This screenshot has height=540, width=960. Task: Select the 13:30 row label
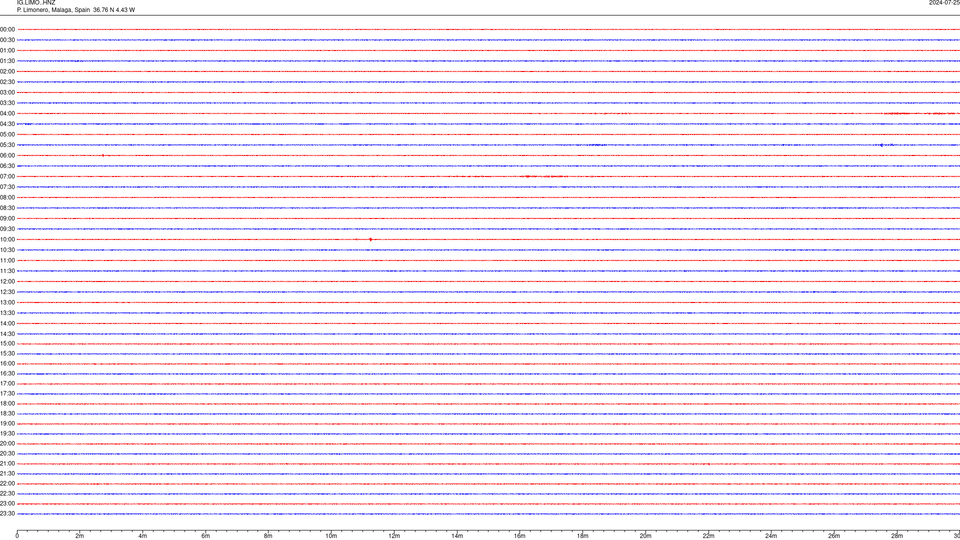(x=7, y=313)
